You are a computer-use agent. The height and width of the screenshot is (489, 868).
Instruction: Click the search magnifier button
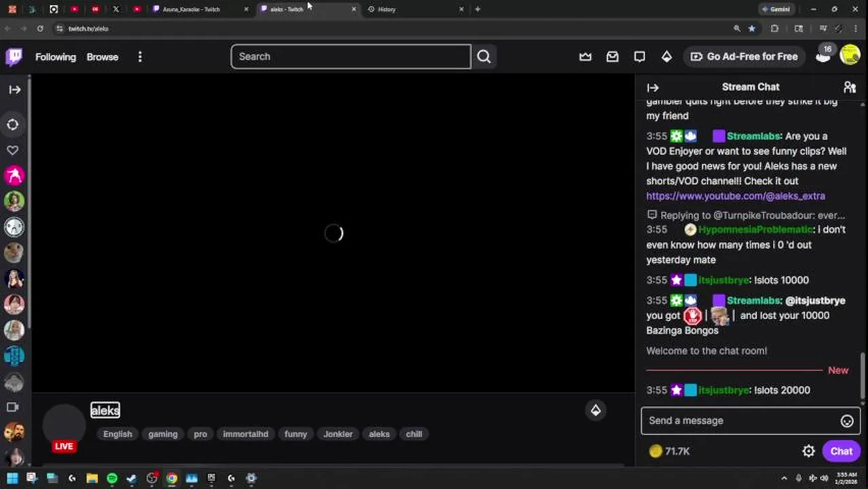484,56
